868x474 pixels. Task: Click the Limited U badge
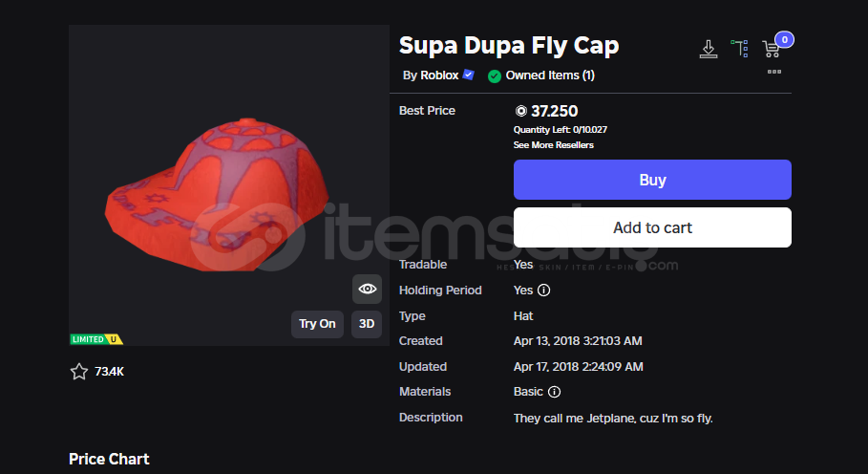96,339
